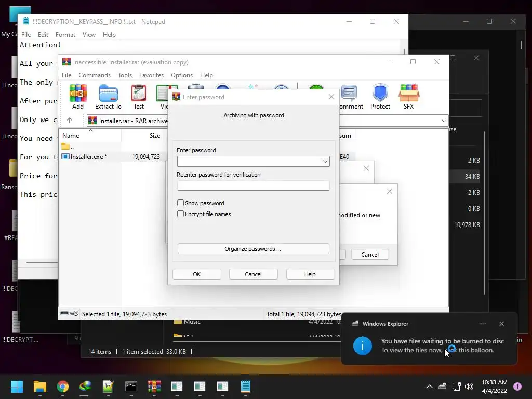
Task: Click the Protect toolbar icon
Action: tap(380, 97)
